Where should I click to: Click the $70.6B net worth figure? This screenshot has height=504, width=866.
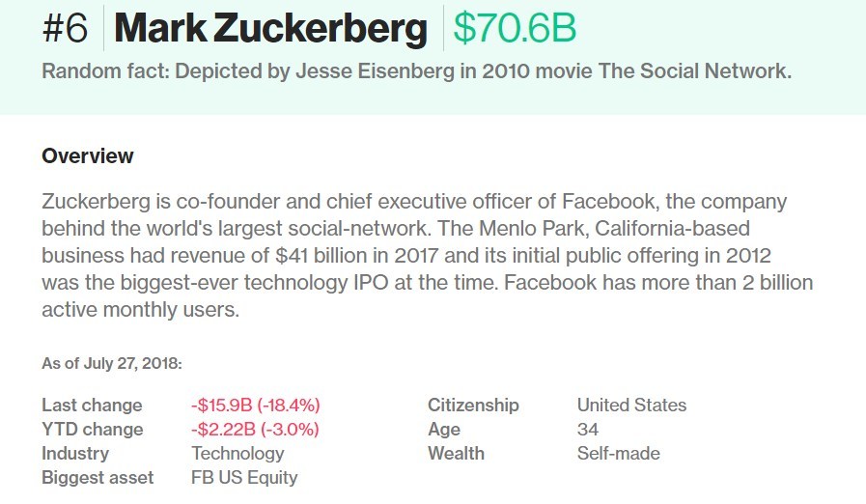click(x=515, y=29)
